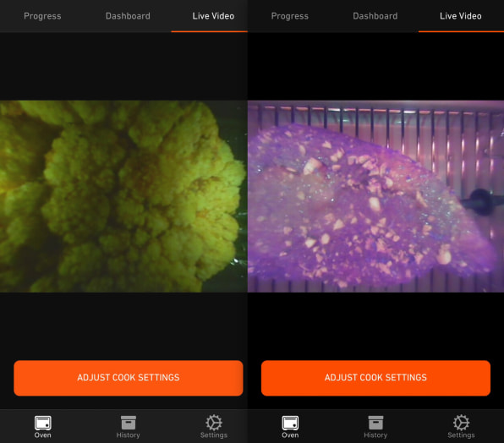Click Settings label in right bottom bar
The image size is (504, 443).
coord(461,435)
